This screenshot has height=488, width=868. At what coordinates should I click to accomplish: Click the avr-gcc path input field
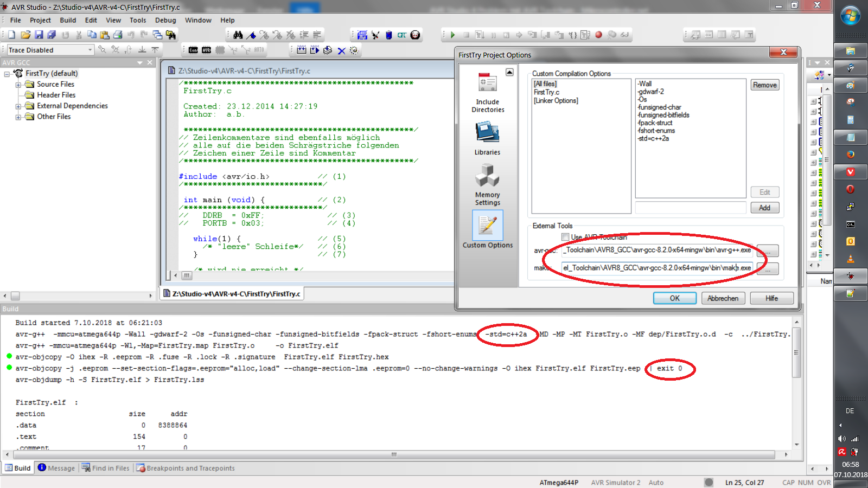point(657,250)
